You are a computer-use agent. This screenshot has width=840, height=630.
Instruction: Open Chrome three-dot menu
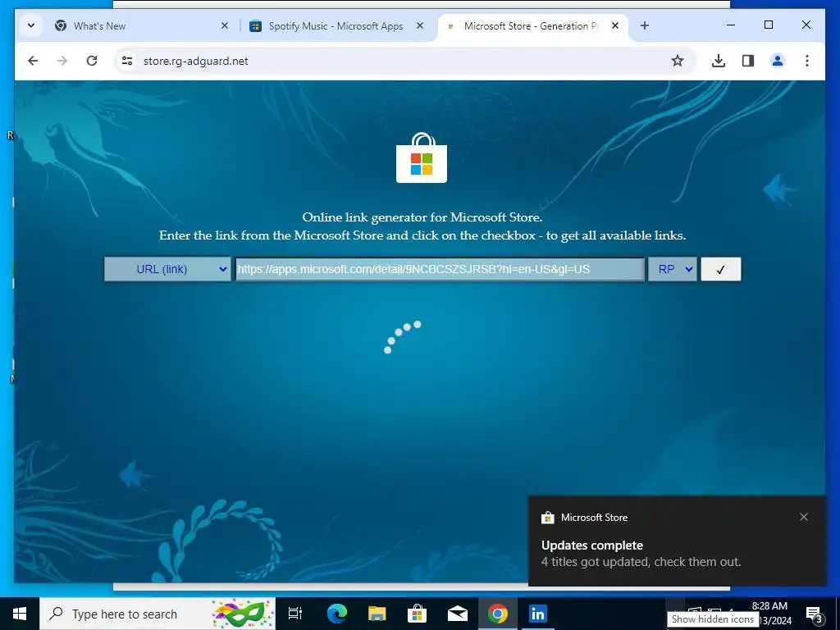tap(807, 61)
